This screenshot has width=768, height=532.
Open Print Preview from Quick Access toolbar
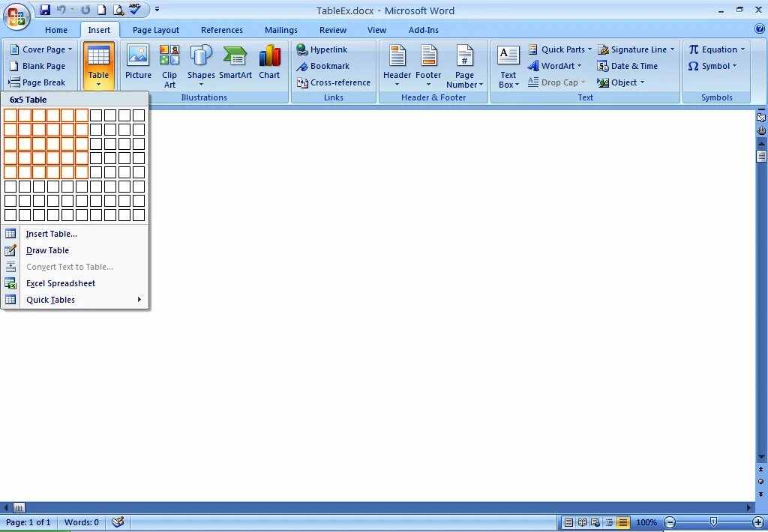[118, 9]
